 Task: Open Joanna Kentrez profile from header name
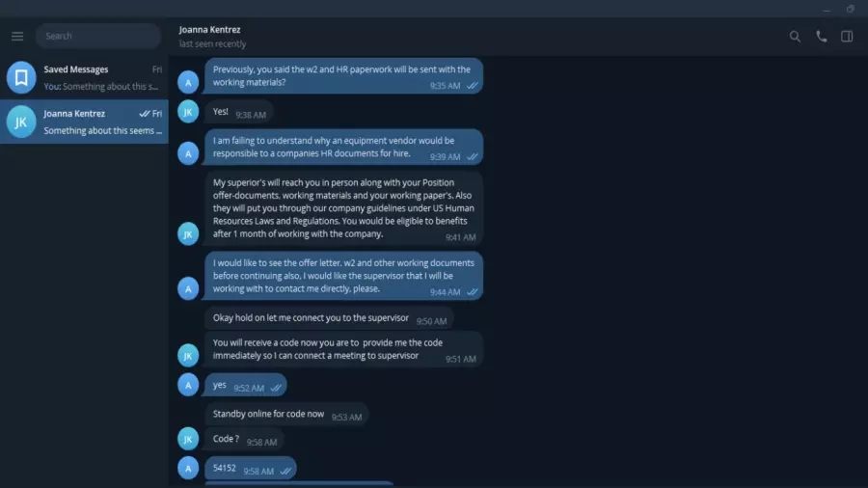click(x=210, y=29)
